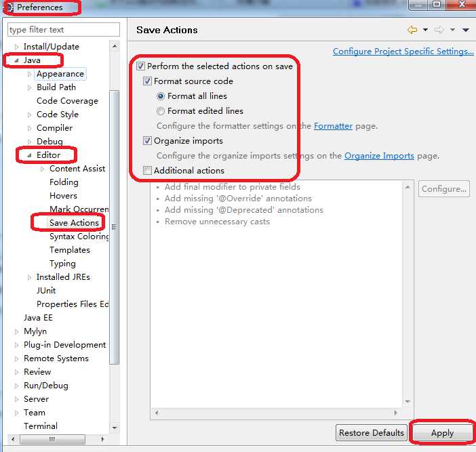Click the back navigation arrow icon
476x452 pixels.
412,30
